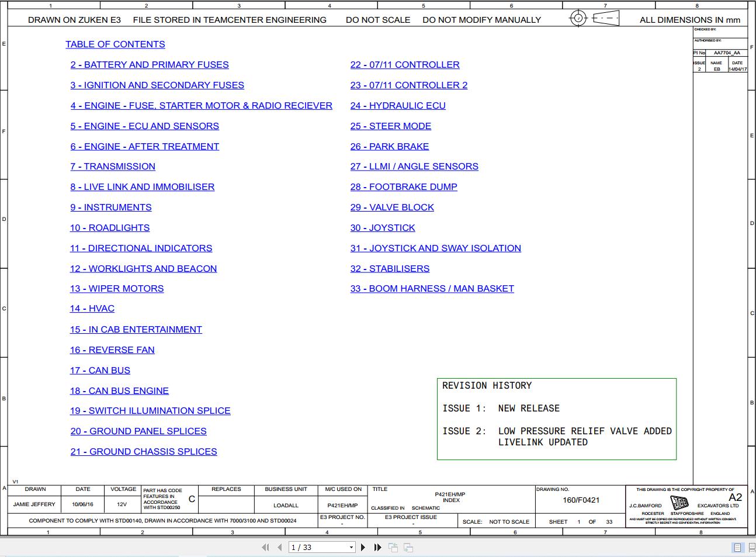Jump to last page arrow
This screenshot has height=557, width=756.
point(377,547)
